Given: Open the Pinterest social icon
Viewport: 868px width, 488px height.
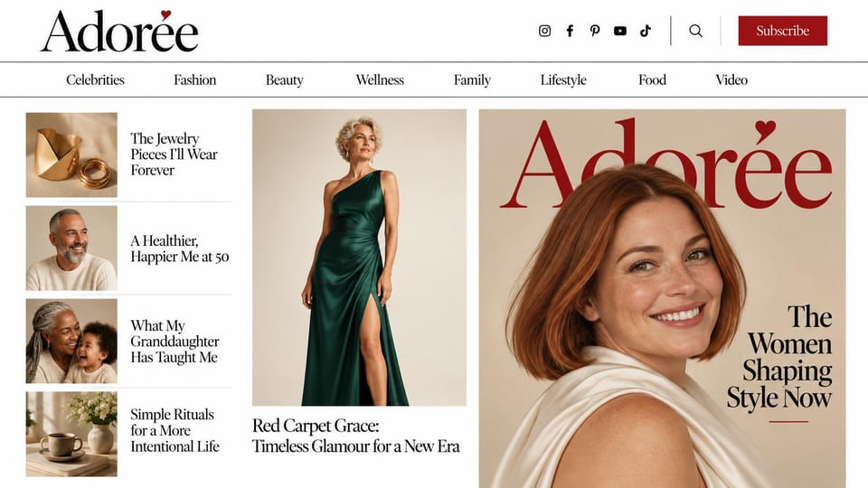Looking at the screenshot, I should pyautogui.click(x=595, y=31).
